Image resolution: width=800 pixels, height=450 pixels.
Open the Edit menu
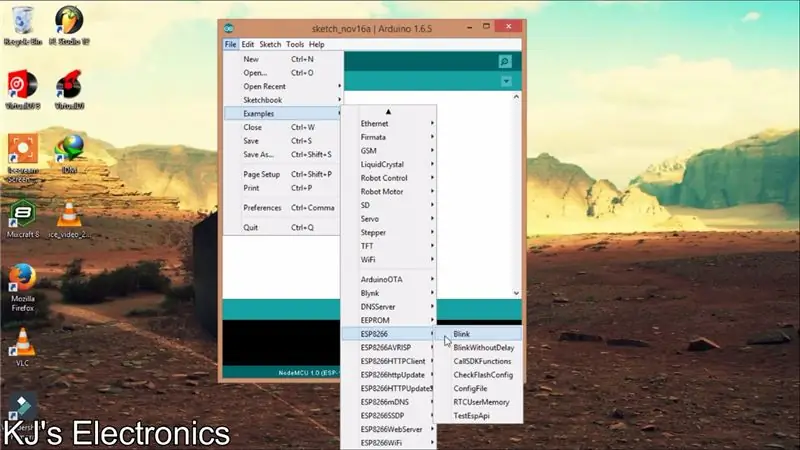pos(247,44)
